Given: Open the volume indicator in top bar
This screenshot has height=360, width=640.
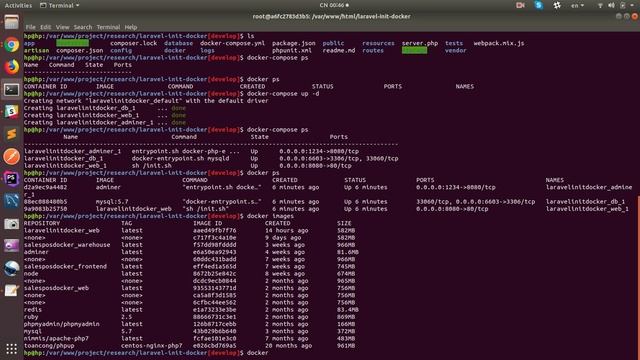Looking at the screenshot, I should tap(611, 5).
